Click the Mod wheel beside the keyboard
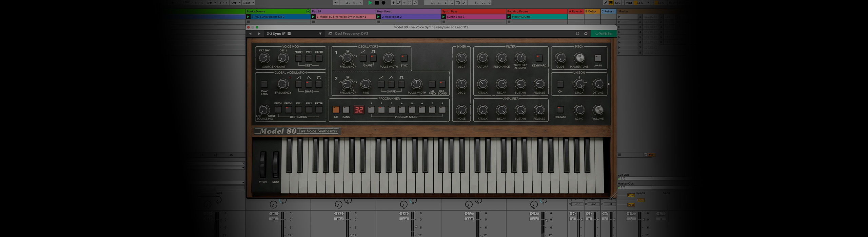 tap(276, 165)
